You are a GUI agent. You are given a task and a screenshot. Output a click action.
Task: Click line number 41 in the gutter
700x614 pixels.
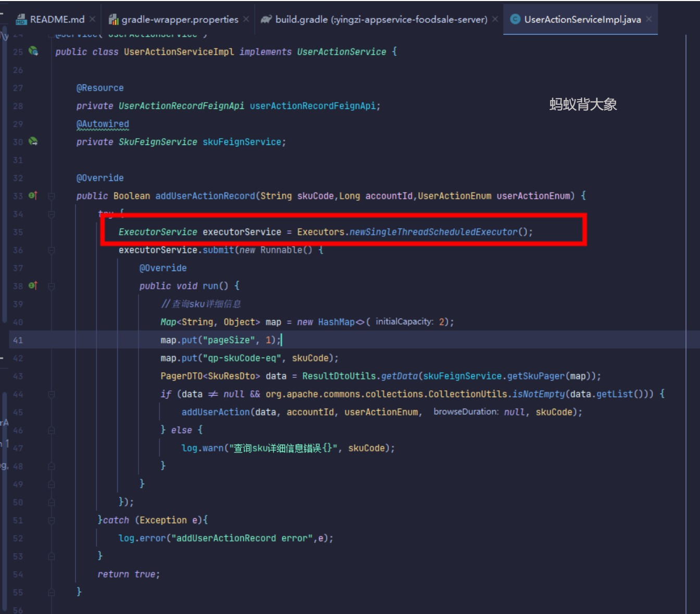(18, 340)
